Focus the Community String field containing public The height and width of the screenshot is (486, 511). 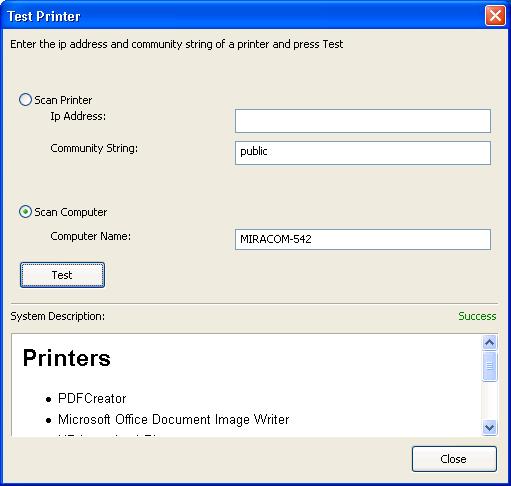363,153
